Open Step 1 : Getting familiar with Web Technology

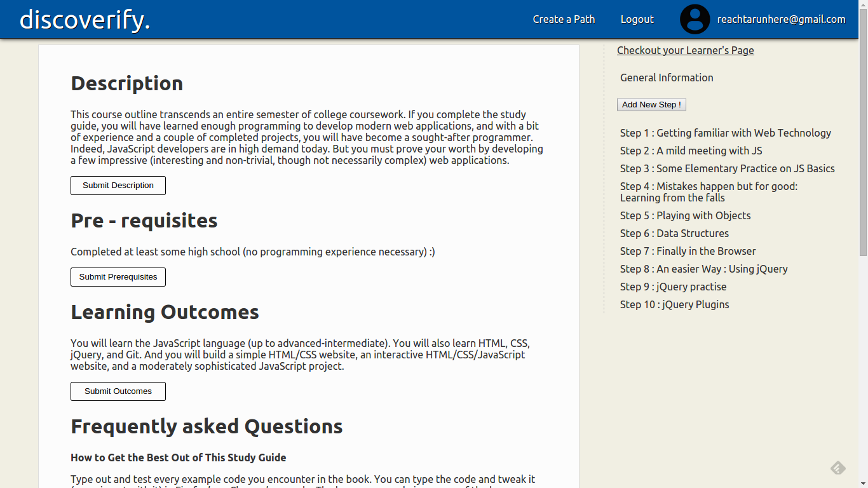pos(726,133)
